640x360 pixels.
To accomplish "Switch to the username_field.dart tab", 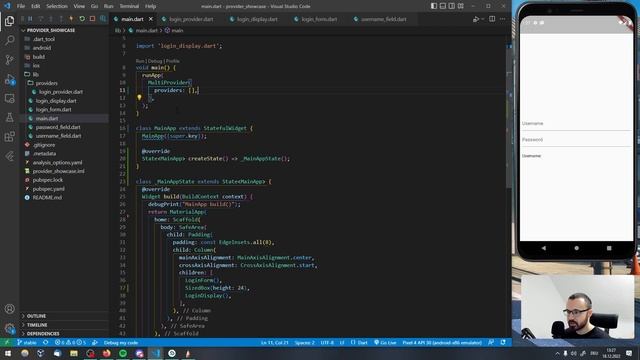I will (x=383, y=19).
